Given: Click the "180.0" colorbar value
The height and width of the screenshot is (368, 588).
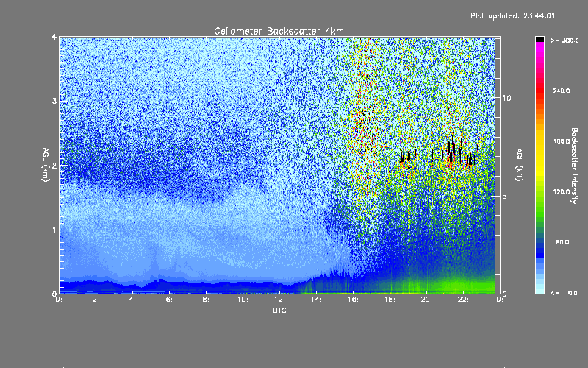Looking at the screenshot, I should (x=562, y=141).
